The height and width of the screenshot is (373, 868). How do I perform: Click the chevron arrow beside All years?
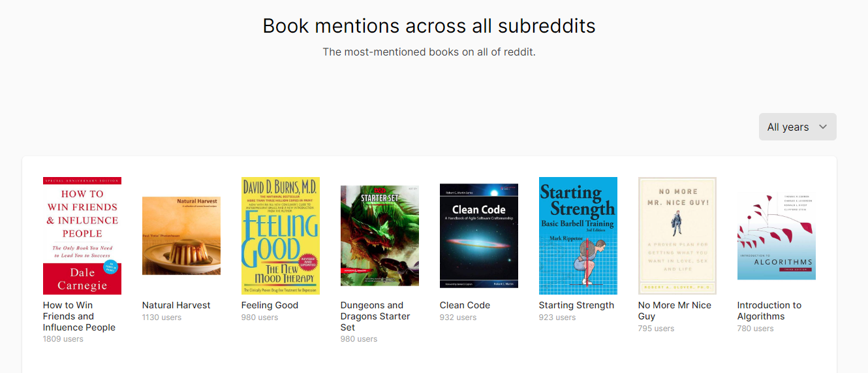(x=823, y=127)
